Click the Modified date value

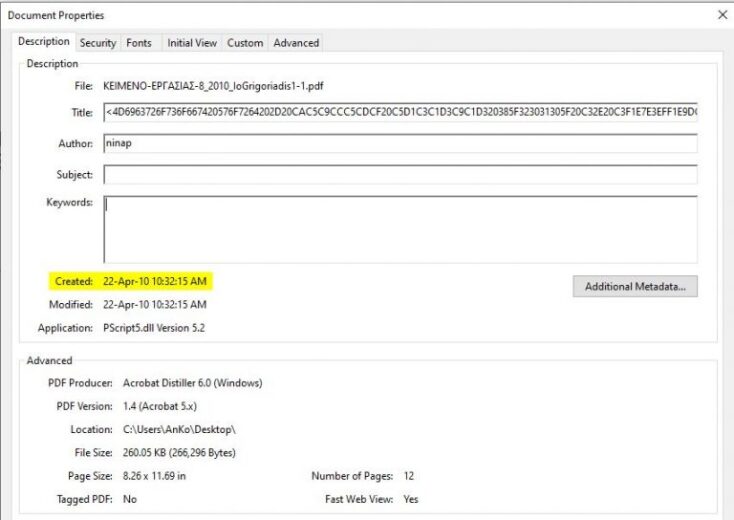(x=155, y=304)
